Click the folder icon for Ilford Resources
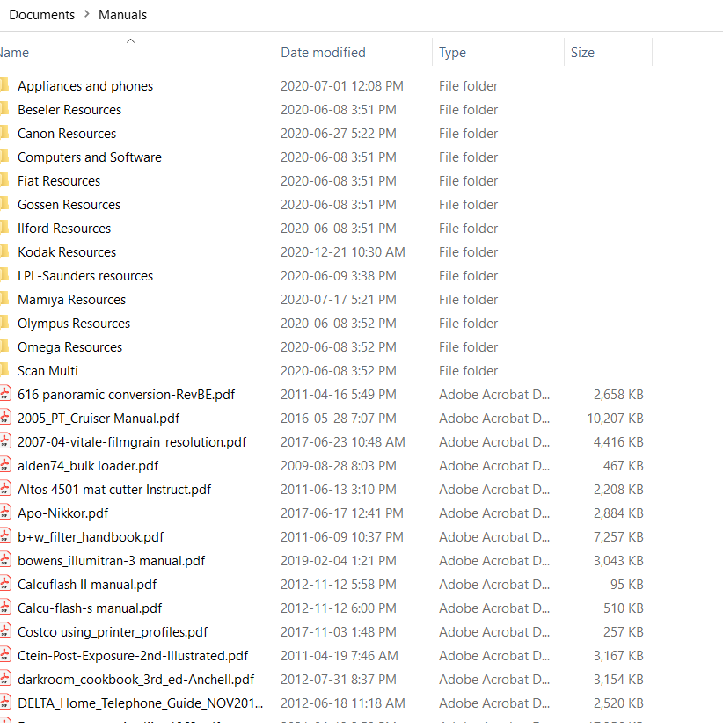This screenshot has height=728, width=723. [x=4, y=228]
